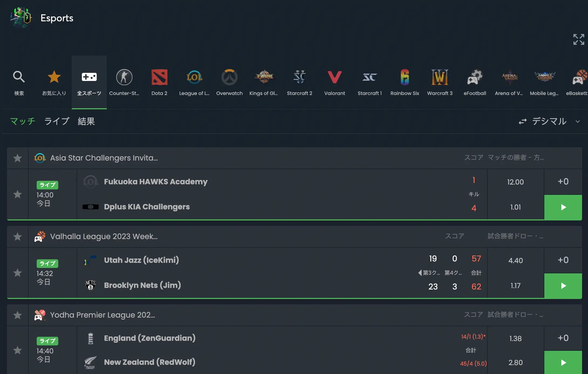588x374 pixels.
Task: Click the odds format swap arrows icon
Action: (523, 121)
